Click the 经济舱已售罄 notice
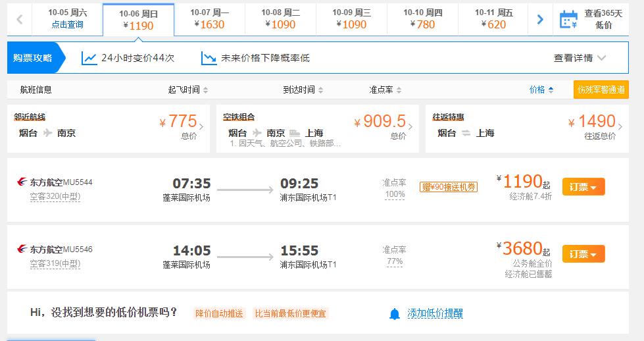 pyautogui.click(x=528, y=274)
